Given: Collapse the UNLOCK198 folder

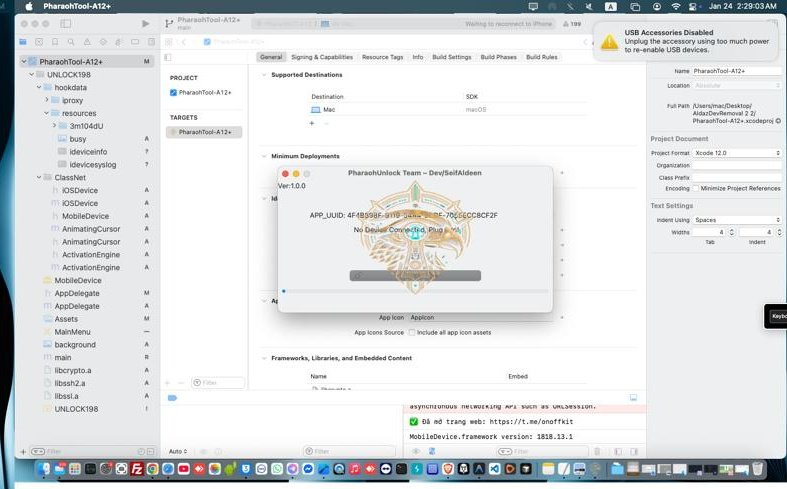Looking at the screenshot, I should (31, 74).
